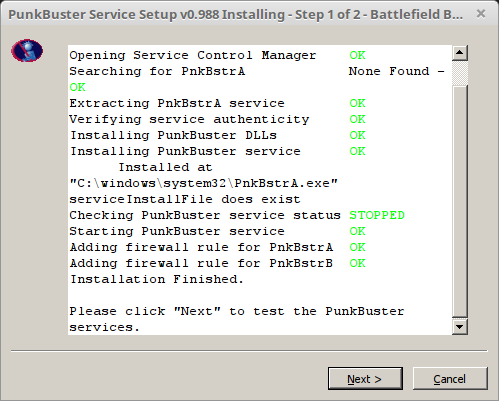Close the PunkBuster Setup window
This screenshot has width=499, height=401.
481,14
